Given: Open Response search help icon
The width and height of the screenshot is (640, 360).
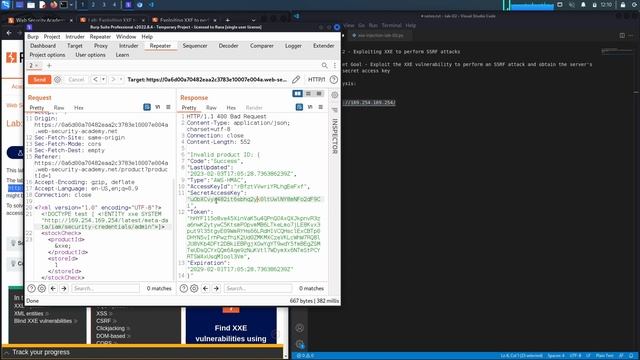Looking at the screenshot, I should 184,288.
